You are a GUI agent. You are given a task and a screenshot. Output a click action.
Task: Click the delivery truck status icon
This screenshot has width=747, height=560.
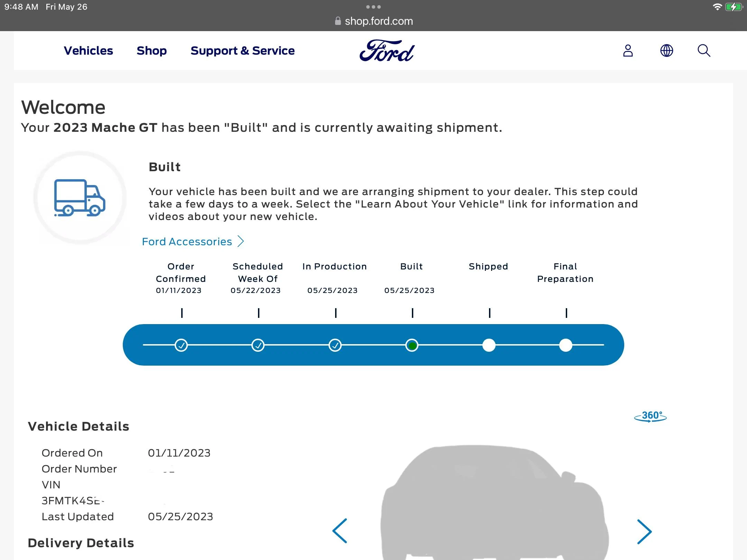coord(80,198)
